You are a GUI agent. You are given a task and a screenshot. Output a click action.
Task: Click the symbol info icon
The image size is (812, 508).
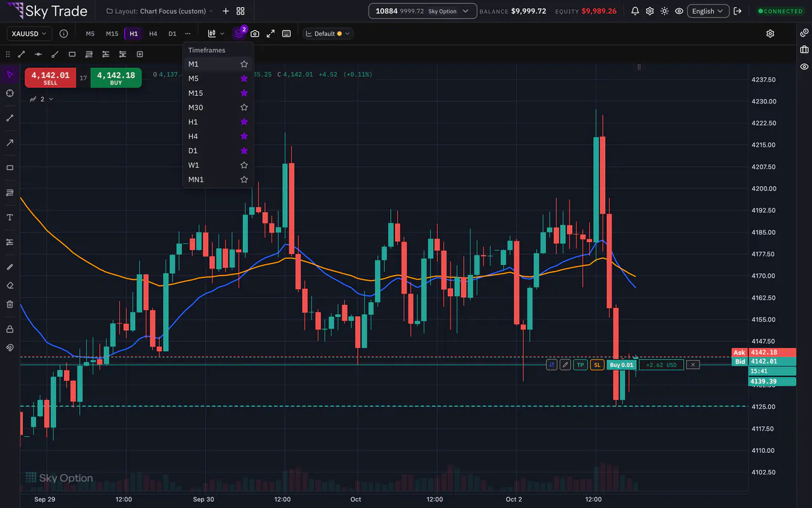63,34
